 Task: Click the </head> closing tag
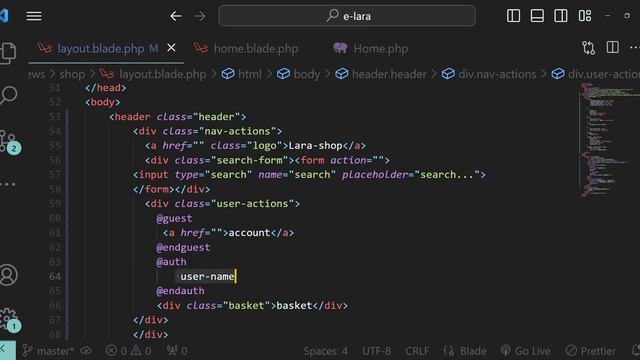[105, 88]
